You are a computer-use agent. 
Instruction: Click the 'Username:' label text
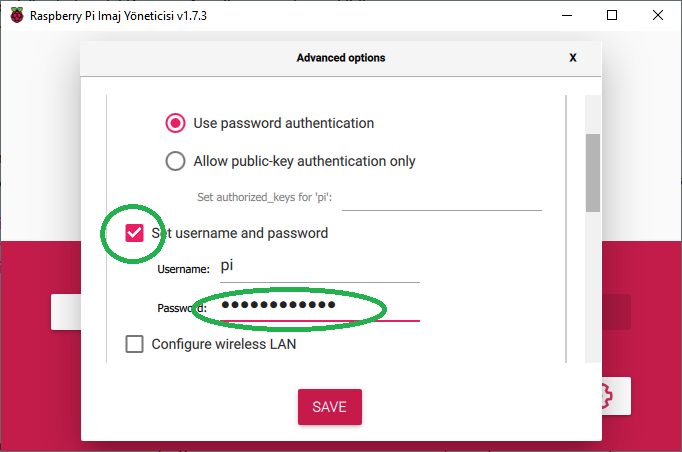pyautogui.click(x=184, y=269)
